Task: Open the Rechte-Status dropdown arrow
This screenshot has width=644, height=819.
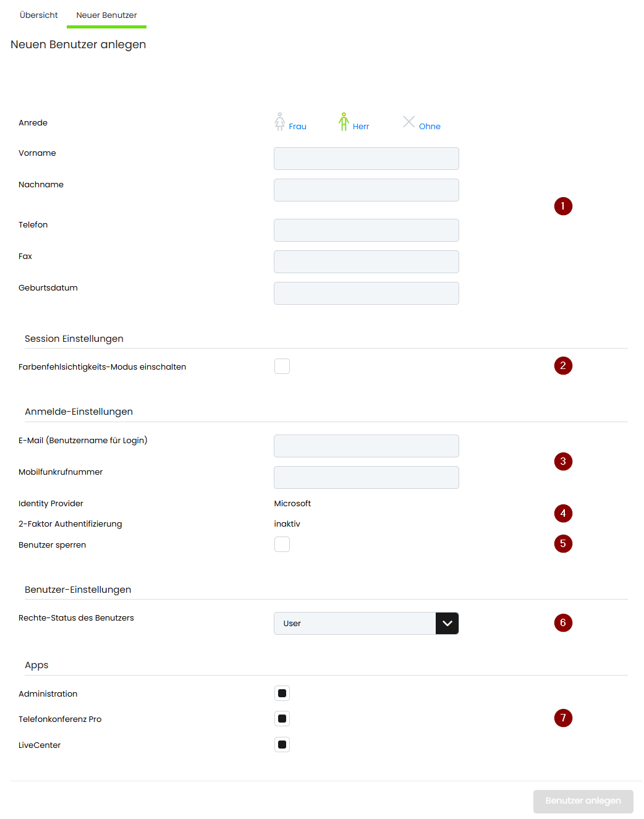Action: [447, 623]
